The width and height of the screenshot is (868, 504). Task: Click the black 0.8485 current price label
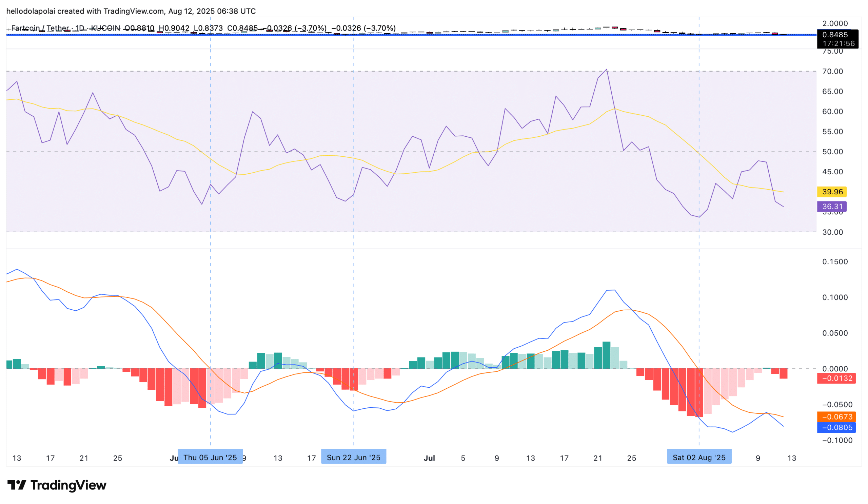click(x=835, y=35)
